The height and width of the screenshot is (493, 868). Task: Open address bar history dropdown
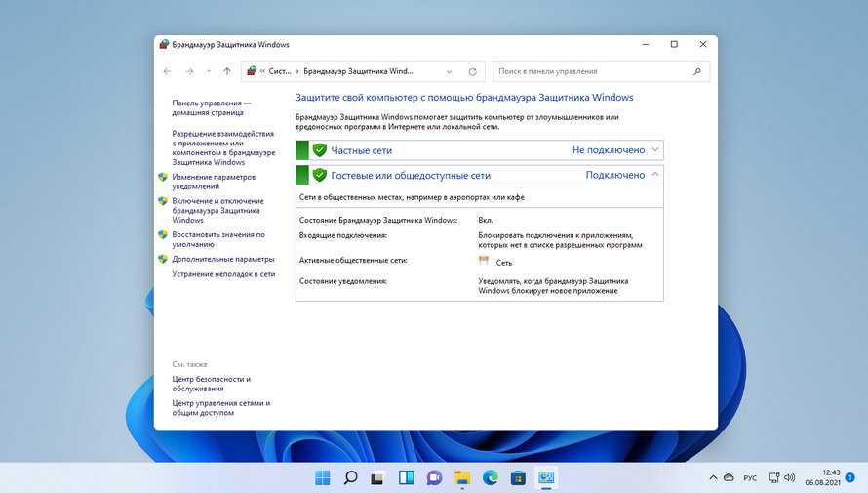pos(449,71)
